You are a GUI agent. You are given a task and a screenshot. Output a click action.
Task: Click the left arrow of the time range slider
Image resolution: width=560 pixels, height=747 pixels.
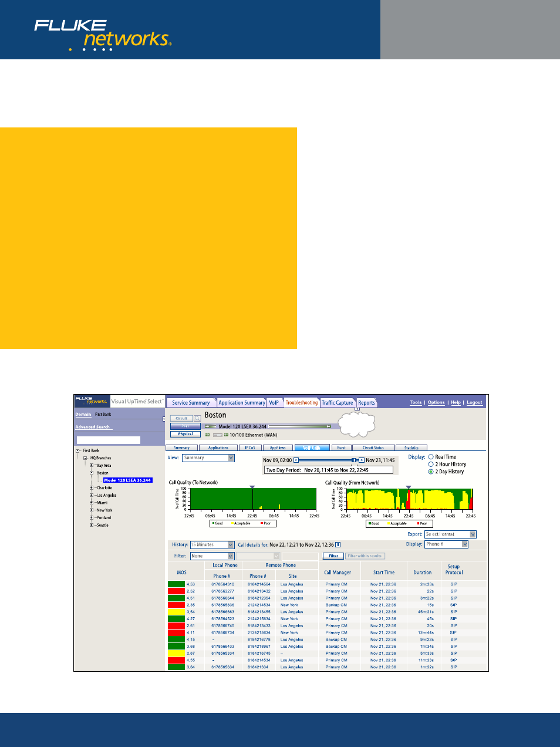pos(296,460)
